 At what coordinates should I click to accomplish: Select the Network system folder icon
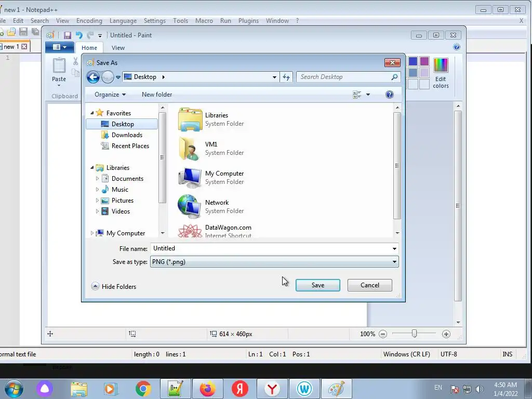(x=189, y=207)
